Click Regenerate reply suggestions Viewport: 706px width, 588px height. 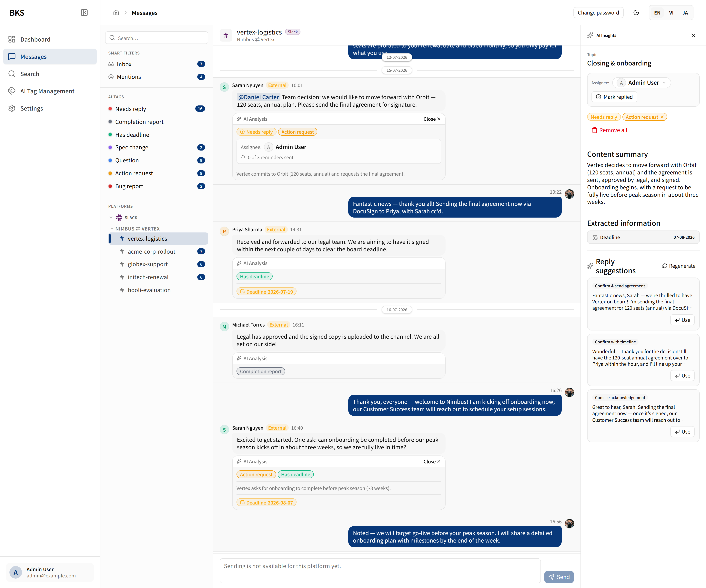tap(679, 266)
